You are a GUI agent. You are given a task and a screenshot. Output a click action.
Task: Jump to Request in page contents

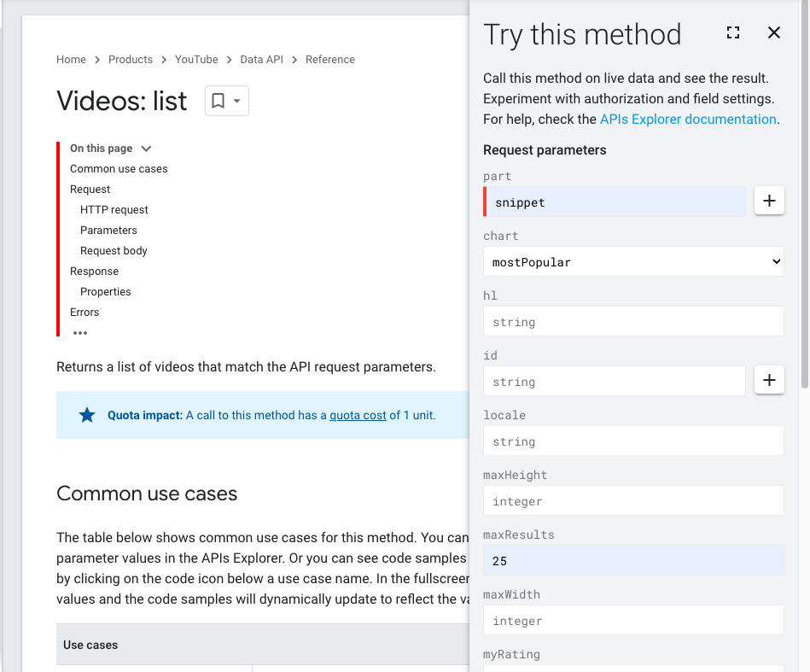coord(90,190)
